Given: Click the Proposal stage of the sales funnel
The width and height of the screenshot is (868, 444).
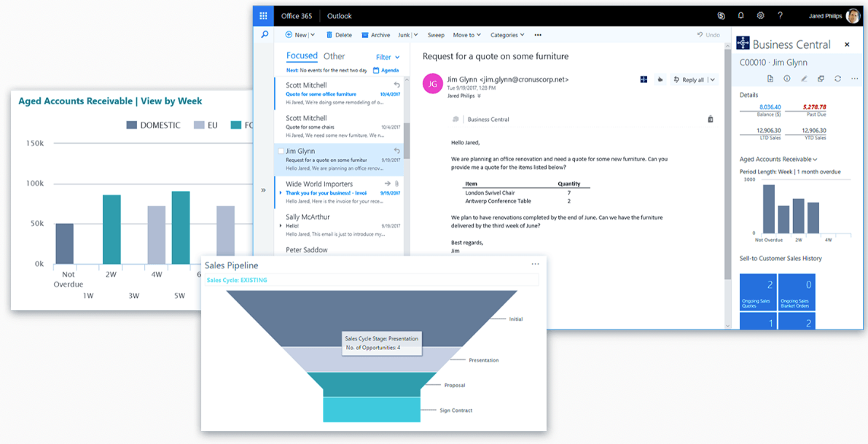Looking at the screenshot, I should click(x=372, y=385).
